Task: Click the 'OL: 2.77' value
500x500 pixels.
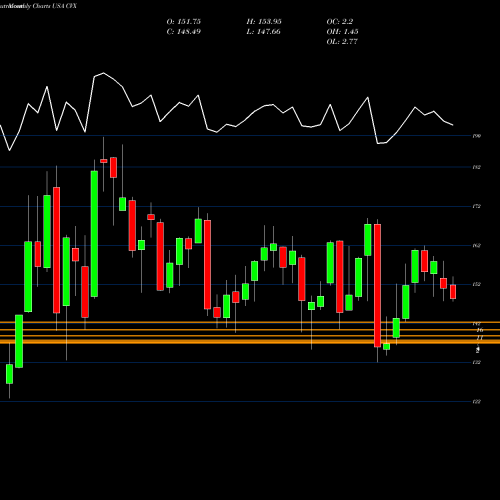Action: tap(342, 42)
